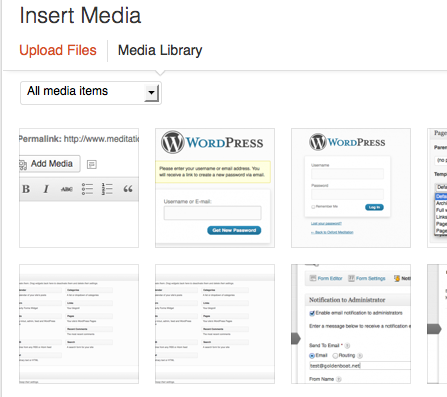Click the blockquote icon in the editor thumbnail
Screen dimensions: 447x397
pyautogui.click(x=128, y=189)
